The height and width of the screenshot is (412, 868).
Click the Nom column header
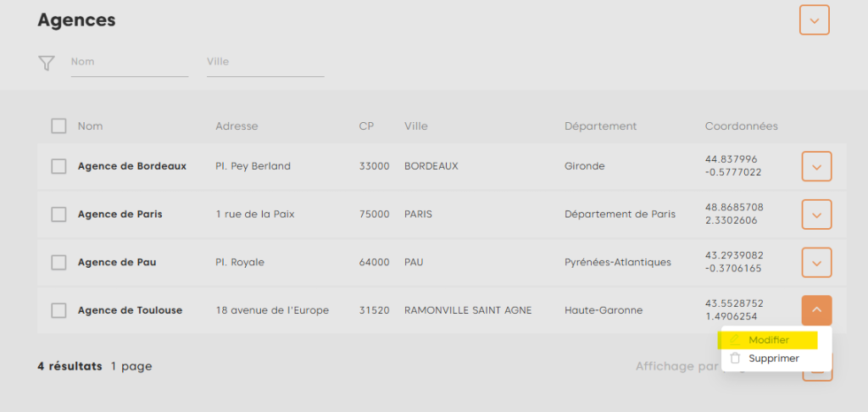coord(90,126)
